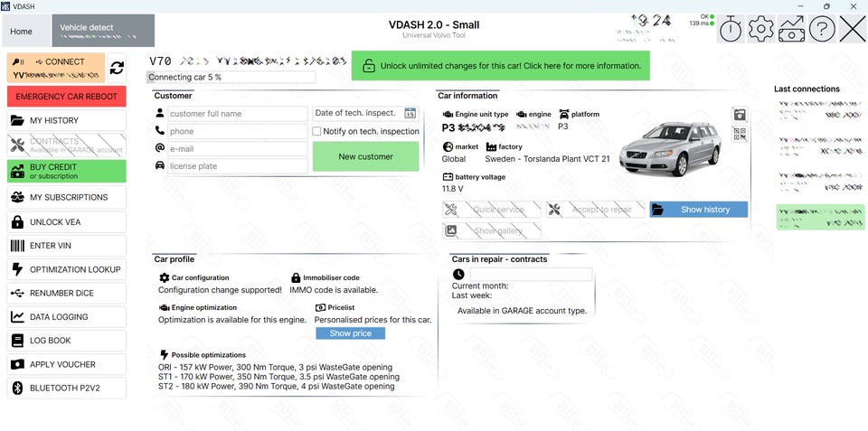Click the padlock icon in UNLOCK VEA
This screenshot has height=431, width=868.
18,222
